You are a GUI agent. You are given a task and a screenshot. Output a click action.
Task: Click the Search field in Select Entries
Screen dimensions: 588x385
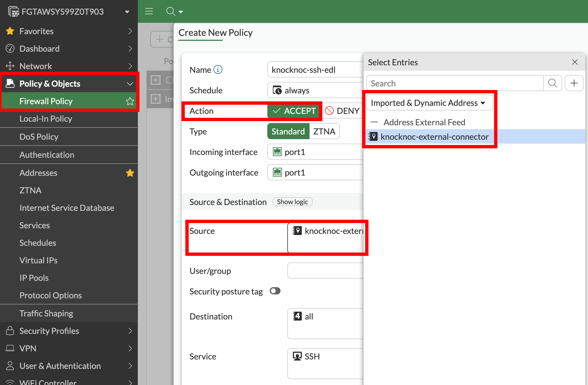click(455, 83)
